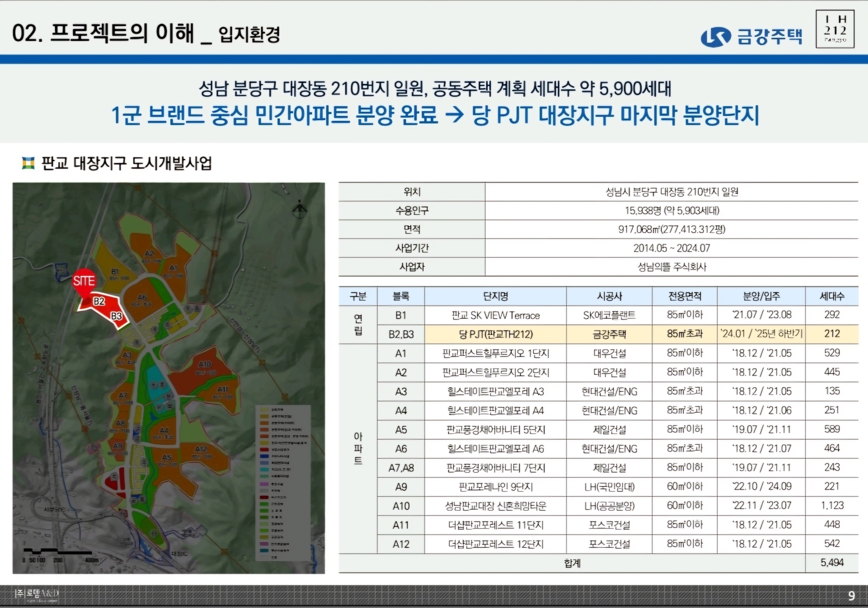Image resolution: width=868 pixels, height=608 pixels.
Task: Click cell 판교포레나인 9단지
Action: 496,487
